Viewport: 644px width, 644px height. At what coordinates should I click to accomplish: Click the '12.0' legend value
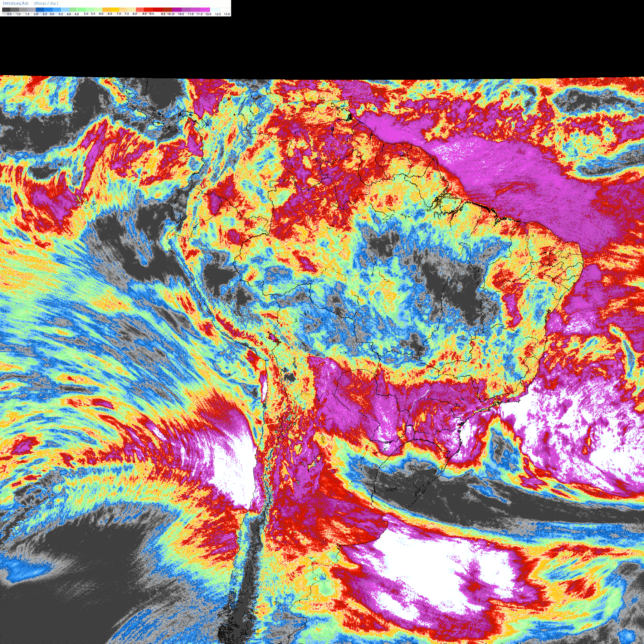[x=208, y=14]
